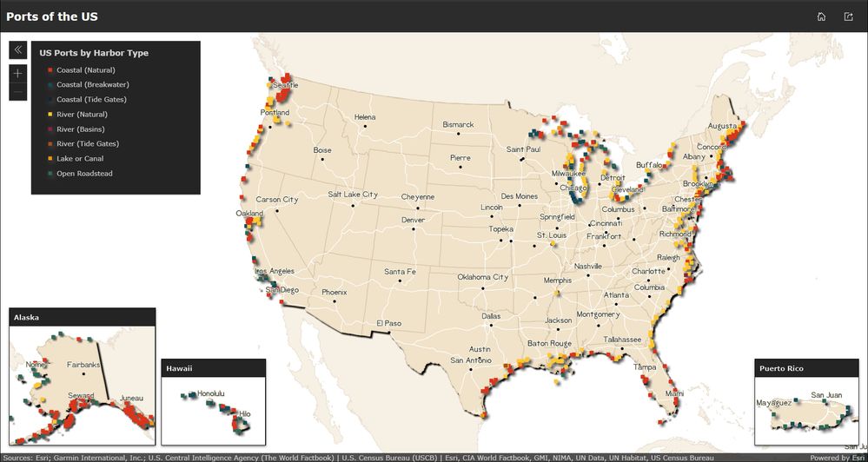Click the Buffalo city label

[649, 165]
